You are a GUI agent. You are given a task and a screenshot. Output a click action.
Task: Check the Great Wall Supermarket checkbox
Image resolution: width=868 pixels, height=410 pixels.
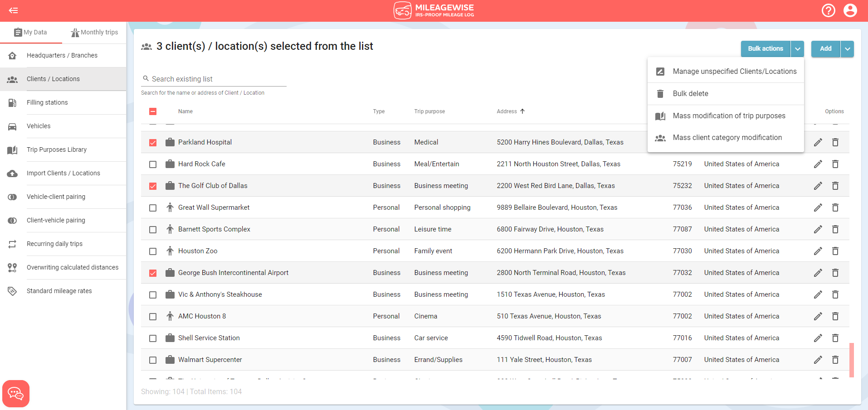[x=153, y=208]
